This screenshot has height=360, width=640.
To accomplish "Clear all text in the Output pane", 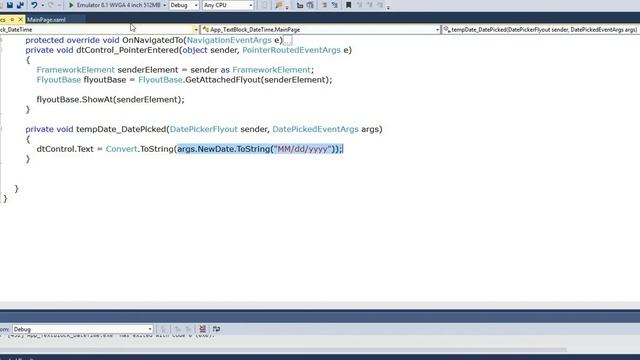I will pos(202,329).
